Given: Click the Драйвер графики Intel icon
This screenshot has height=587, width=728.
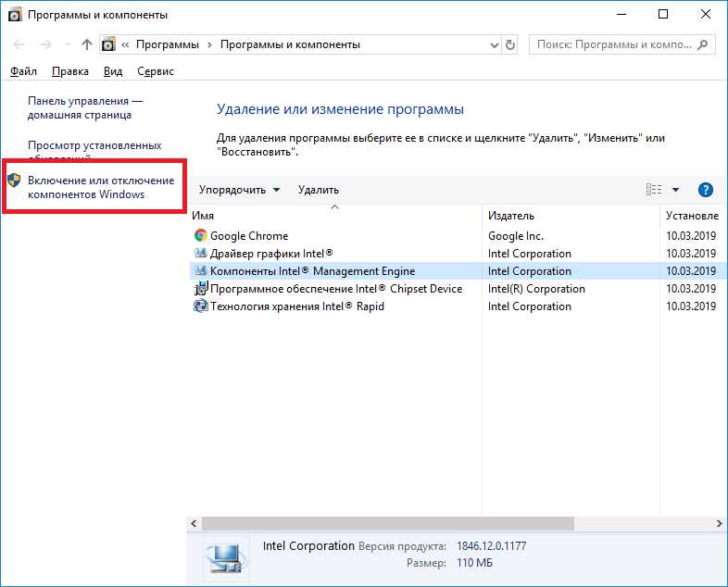Looking at the screenshot, I should [x=200, y=253].
